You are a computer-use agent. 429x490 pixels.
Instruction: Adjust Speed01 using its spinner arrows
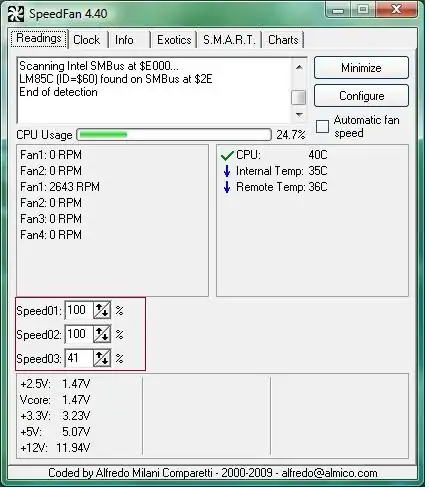point(102,310)
